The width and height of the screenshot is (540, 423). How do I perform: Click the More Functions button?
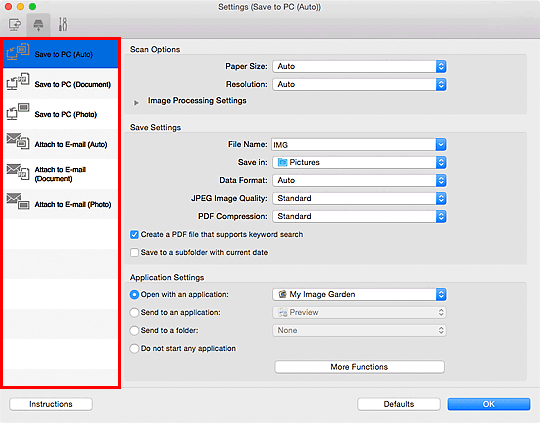(x=359, y=367)
